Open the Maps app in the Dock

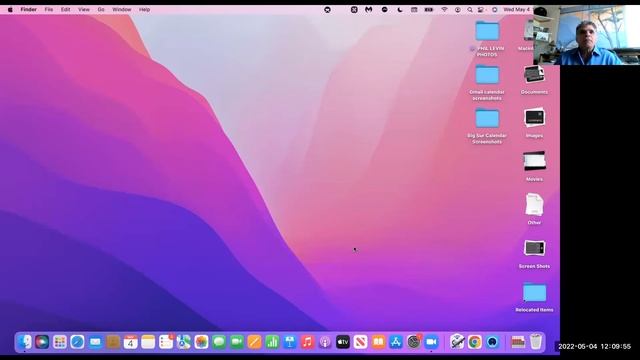pos(184,342)
